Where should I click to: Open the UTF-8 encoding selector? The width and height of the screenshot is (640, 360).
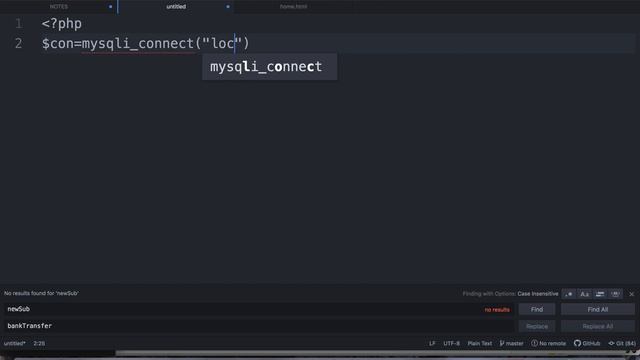451,344
